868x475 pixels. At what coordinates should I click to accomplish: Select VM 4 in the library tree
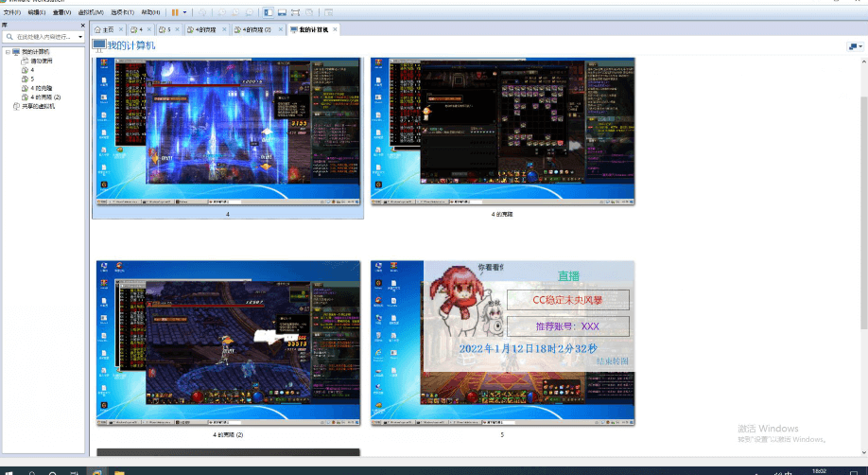click(32, 70)
